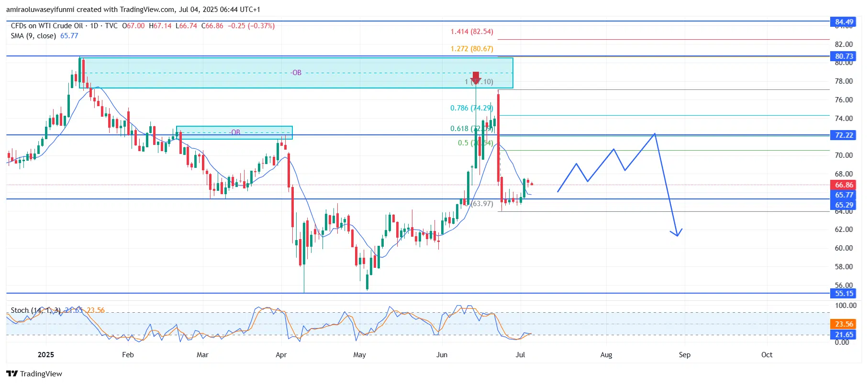Click the 2025 label on time axis
This screenshot has width=868, height=384.
[x=46, y=355]
